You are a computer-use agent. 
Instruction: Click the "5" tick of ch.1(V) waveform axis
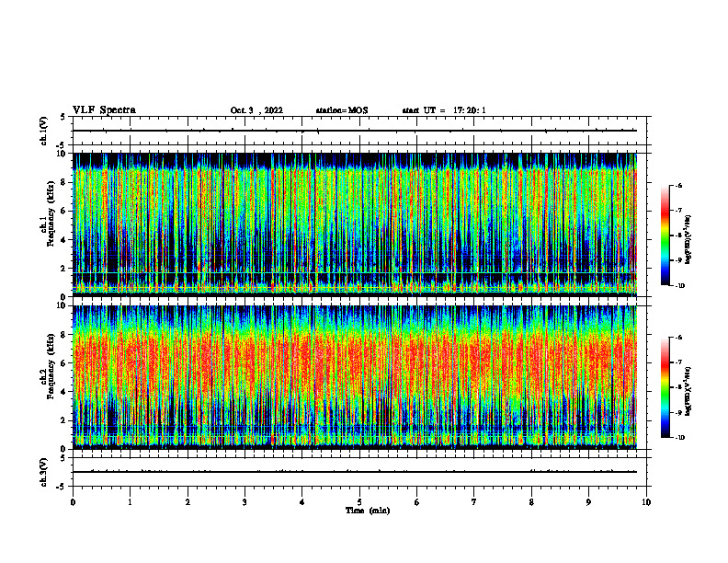click(x=64, y=117)
